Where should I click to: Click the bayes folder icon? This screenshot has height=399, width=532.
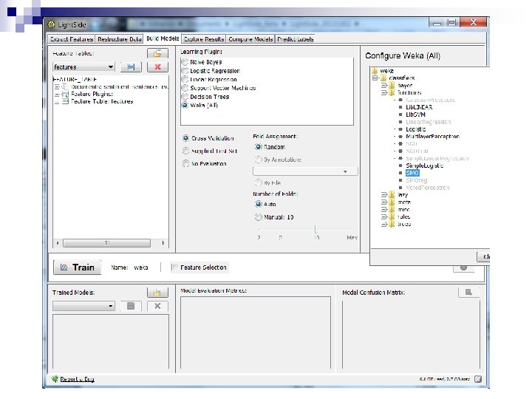click(392, 85)
